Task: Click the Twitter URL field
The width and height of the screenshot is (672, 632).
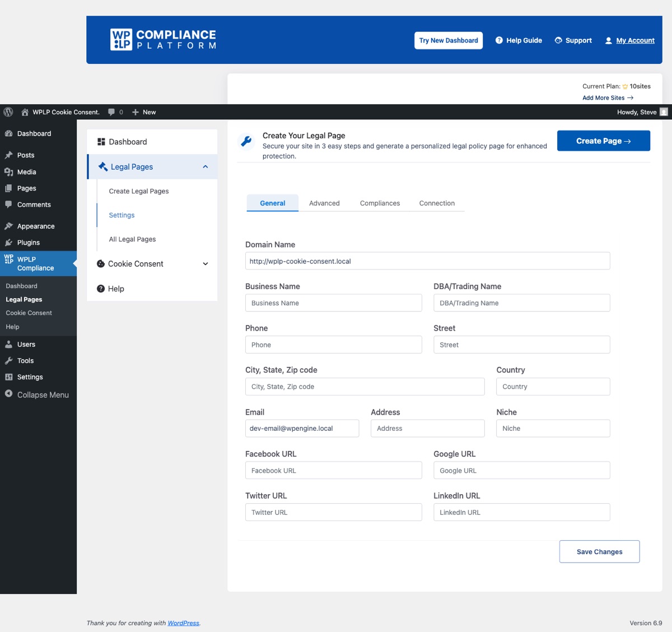Action: point(333,512)
